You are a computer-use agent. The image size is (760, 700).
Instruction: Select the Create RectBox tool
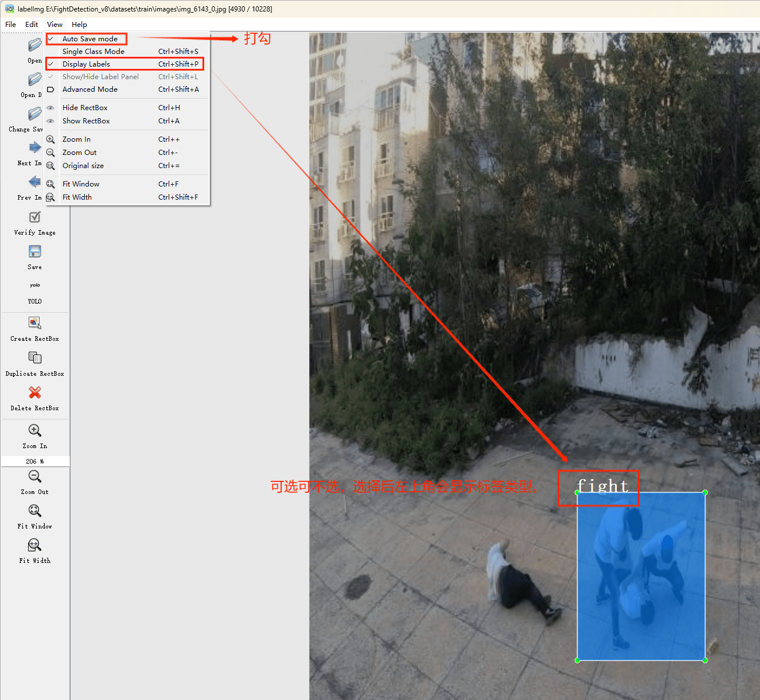pos(34,323)
